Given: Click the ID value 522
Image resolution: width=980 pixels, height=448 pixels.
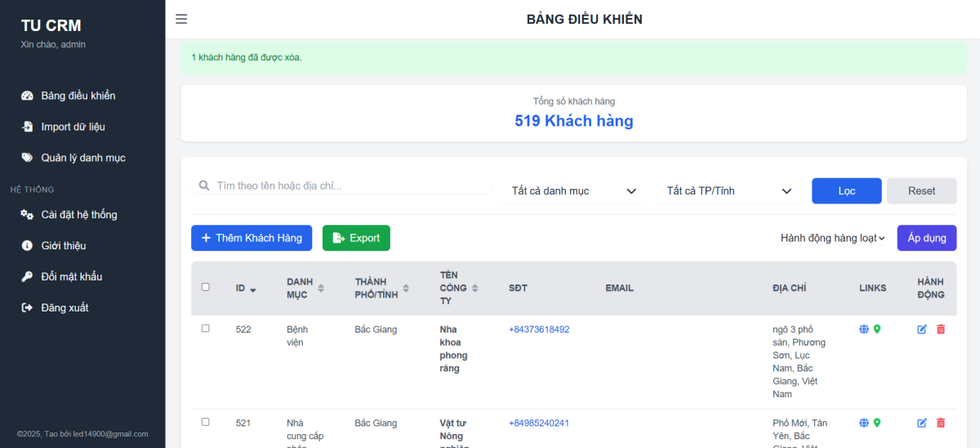Looking at the screenshot, I should click(x=243, y=329).
